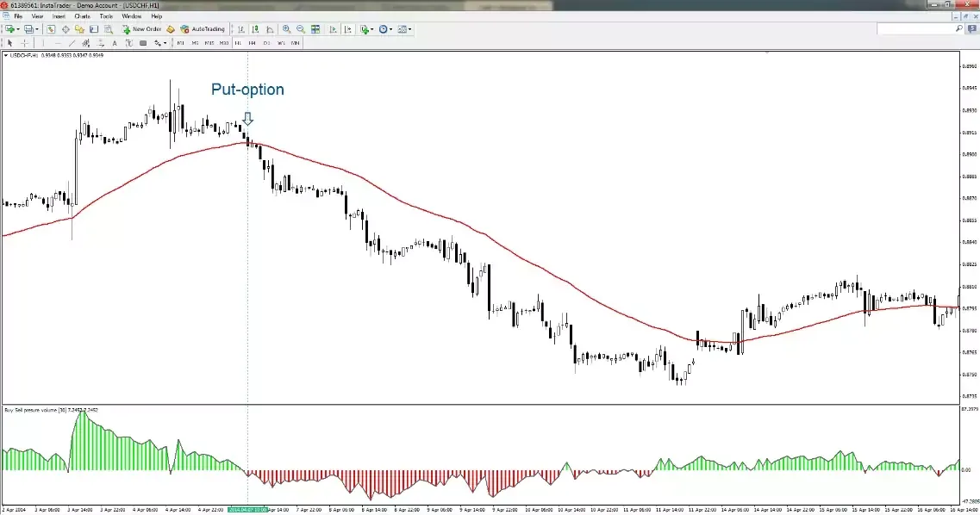Select the Cursor arrow tool
Viewport: 980px width, 515px height.
tap(10, 43)
